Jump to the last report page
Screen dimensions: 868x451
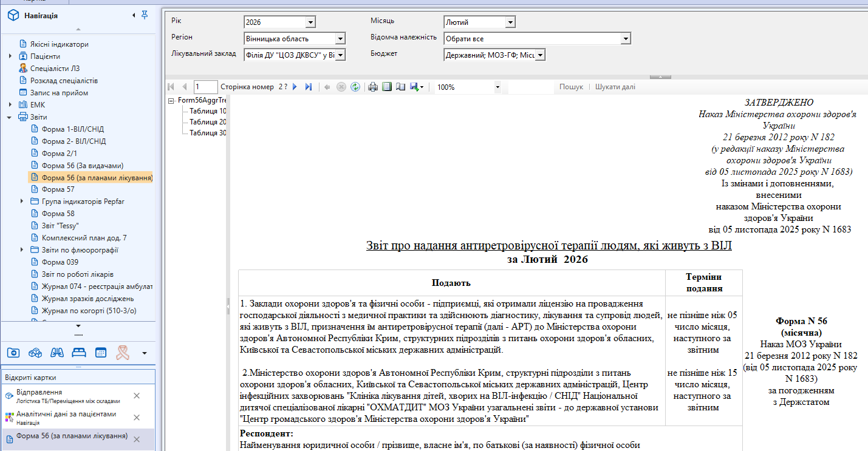pyautogui.click(x=309, y=87)
